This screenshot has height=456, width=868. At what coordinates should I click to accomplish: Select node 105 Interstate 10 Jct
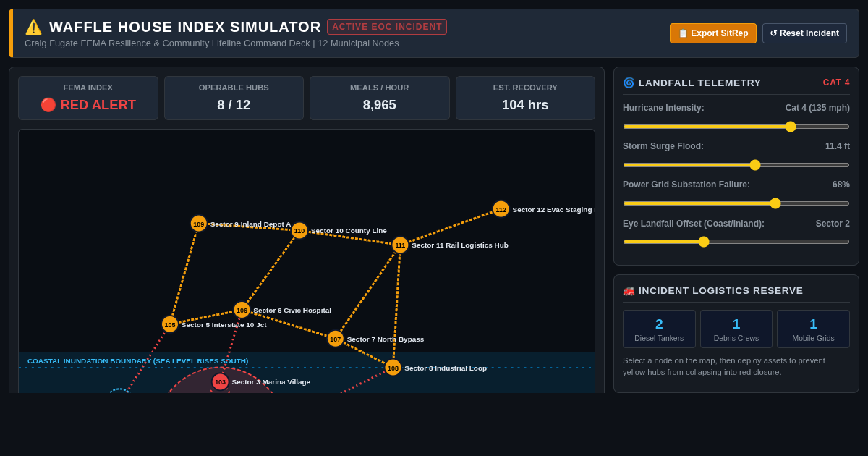pyautogui.click(x=170, y=324)
